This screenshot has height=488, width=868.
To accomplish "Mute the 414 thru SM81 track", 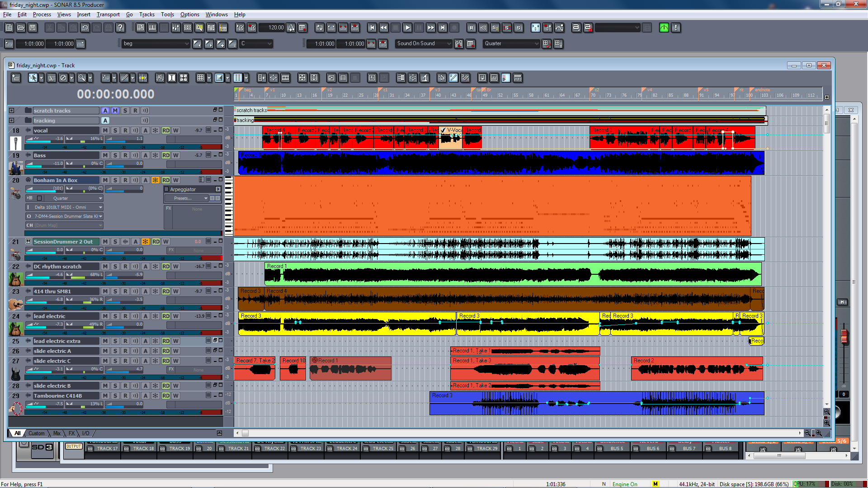I will (x=105, y=291).
